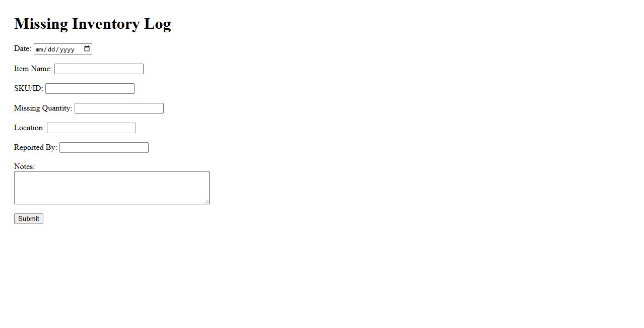The image size is (644, 328).
Task: Select the Missing Quantity input box
Action: click(x=119, y=108)
